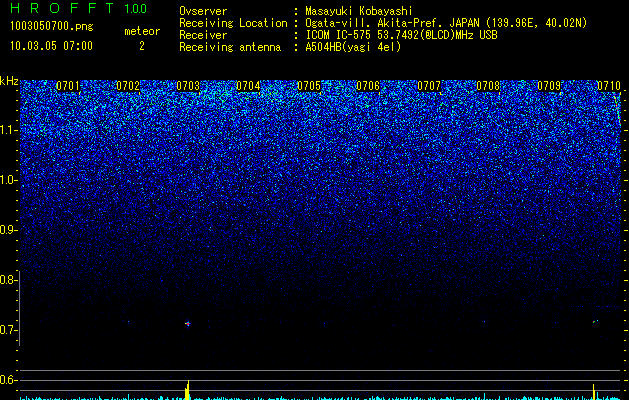Click the meteor echo dot near 0710
Image resolution: width=629 pixels, height=400 pixels.
click(595, 321)
